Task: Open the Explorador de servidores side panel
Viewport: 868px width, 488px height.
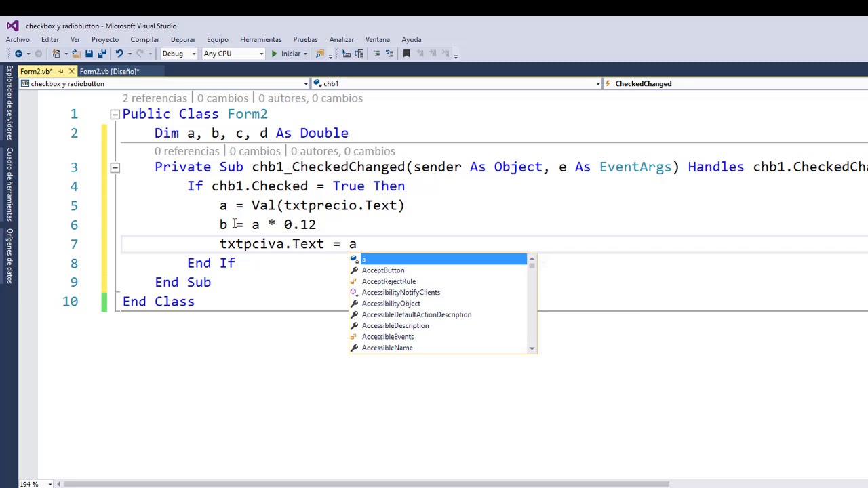Action: 9,102
